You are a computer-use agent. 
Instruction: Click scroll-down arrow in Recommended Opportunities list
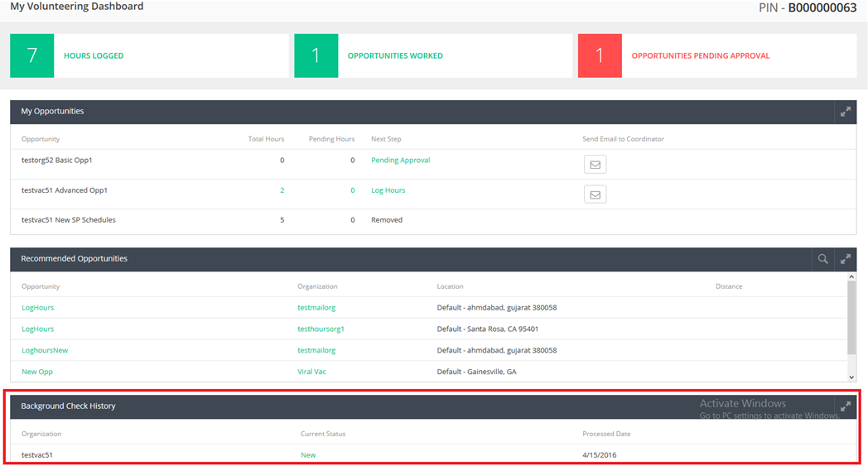pos(851,377)
